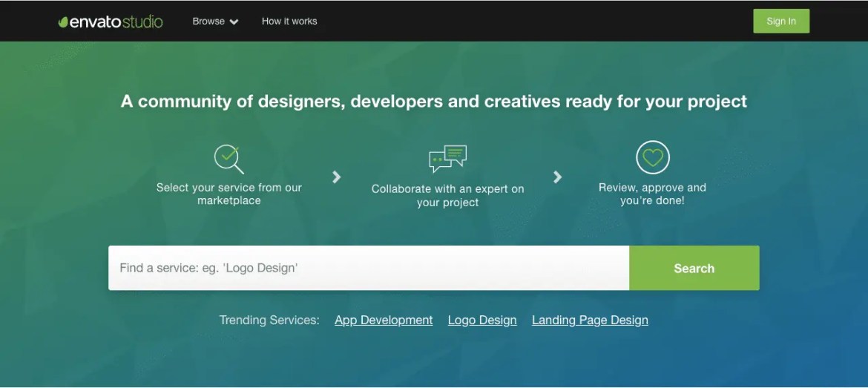Click the chevron arrow after Collaborate with an expert

[557, 177]
